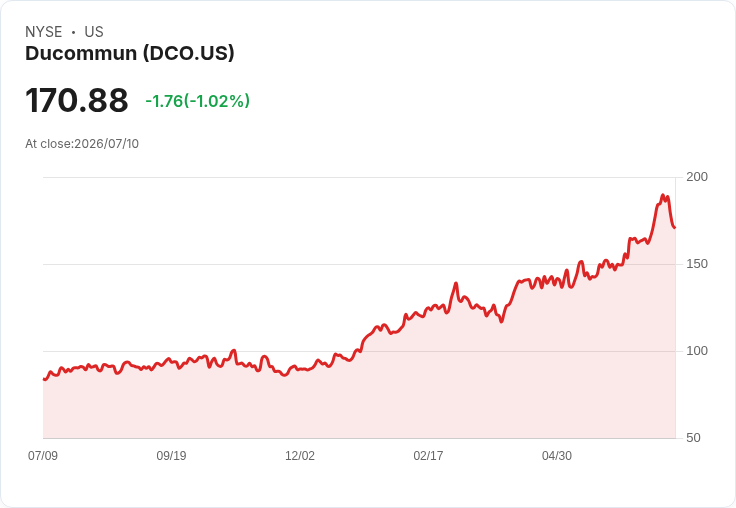Click the 50 y-axis price label
736x508 pixels.
pyautogui.click(x=693, y=438)
